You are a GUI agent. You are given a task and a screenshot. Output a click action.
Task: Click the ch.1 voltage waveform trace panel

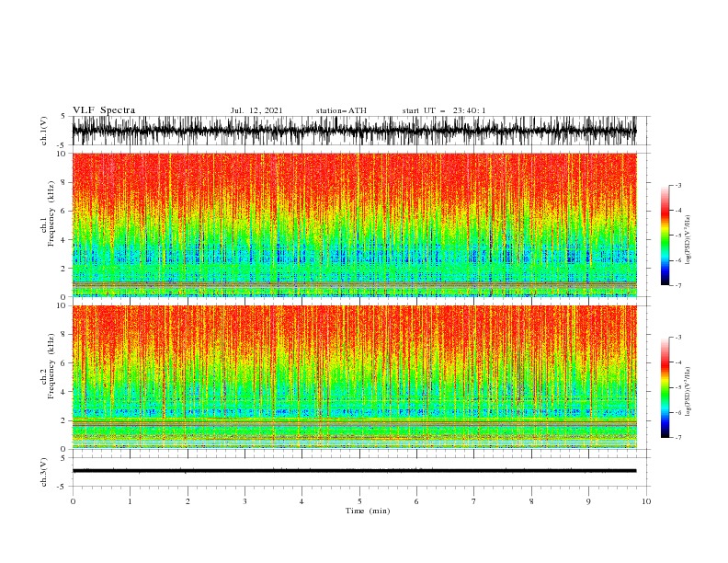[354, 131]
